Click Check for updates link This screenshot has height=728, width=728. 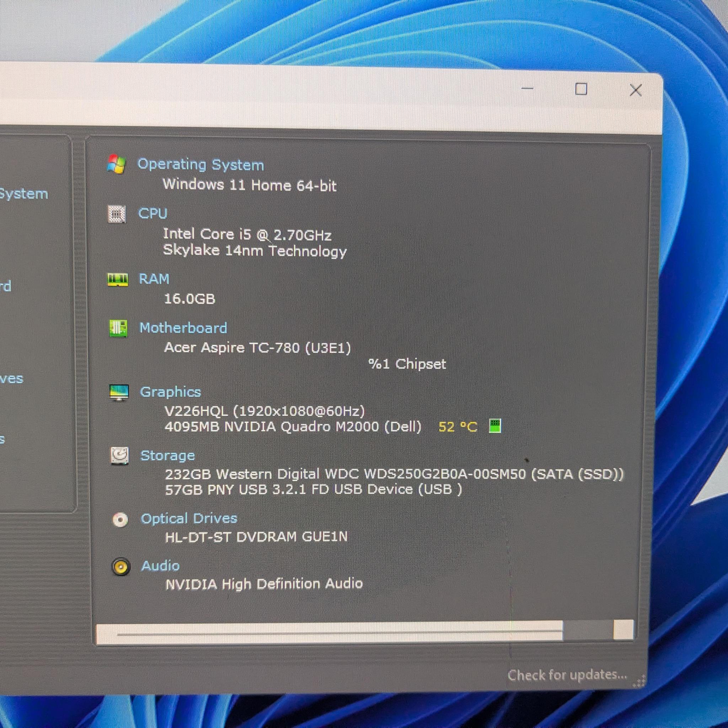pyautogui.click(x=567, y=674)
